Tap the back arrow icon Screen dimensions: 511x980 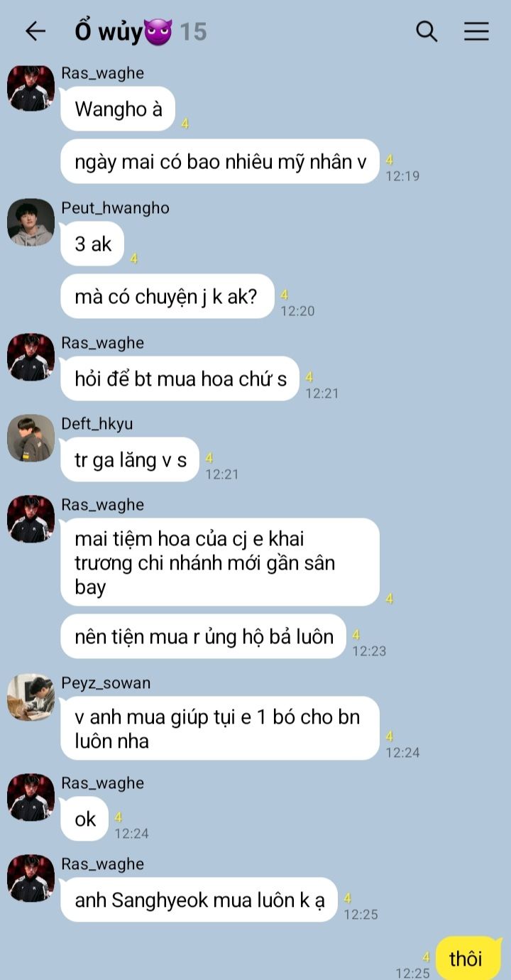(35, 31)
